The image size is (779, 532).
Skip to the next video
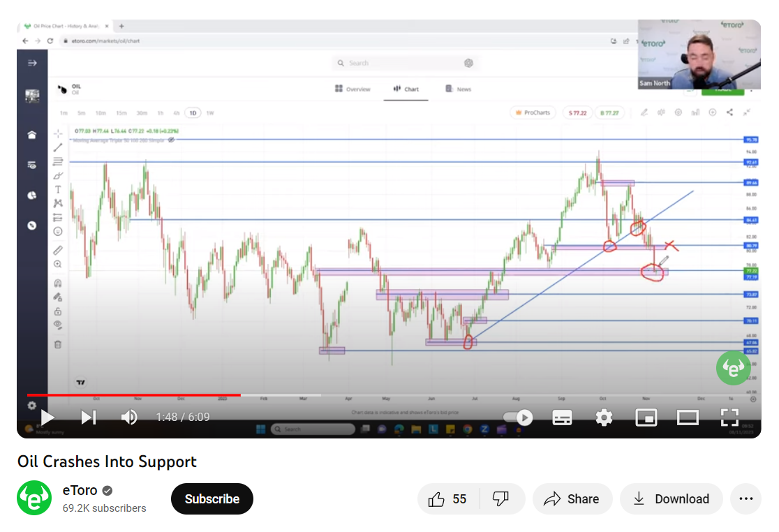tap(89, 418)
